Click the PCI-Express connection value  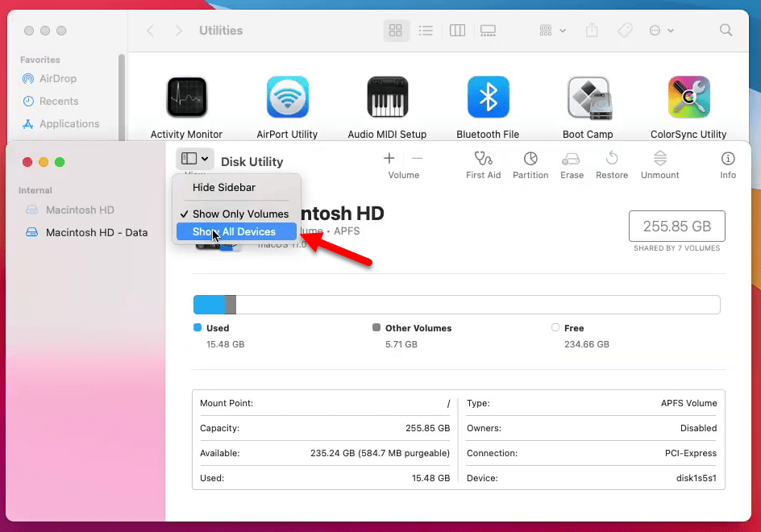click(x=690, y=453)
